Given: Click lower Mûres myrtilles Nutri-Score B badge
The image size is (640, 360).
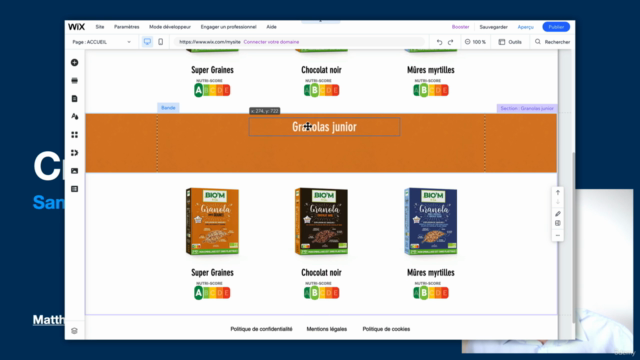Looking at the screenshot, I should click(x=431, y=291).
